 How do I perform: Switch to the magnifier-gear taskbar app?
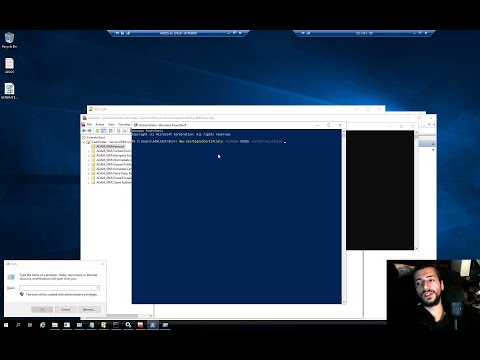click(x=128, y=325)
